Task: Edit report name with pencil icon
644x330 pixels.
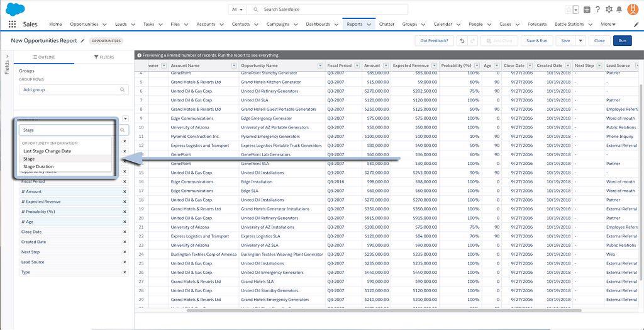Action: pyautogui.click(x=82, y=40)
